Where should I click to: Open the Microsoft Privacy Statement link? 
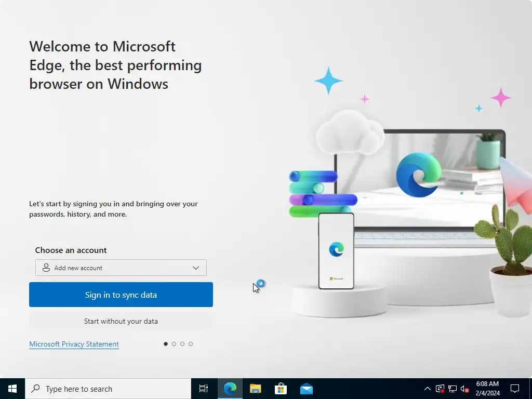pyautogui.click(x=74, y=344)
